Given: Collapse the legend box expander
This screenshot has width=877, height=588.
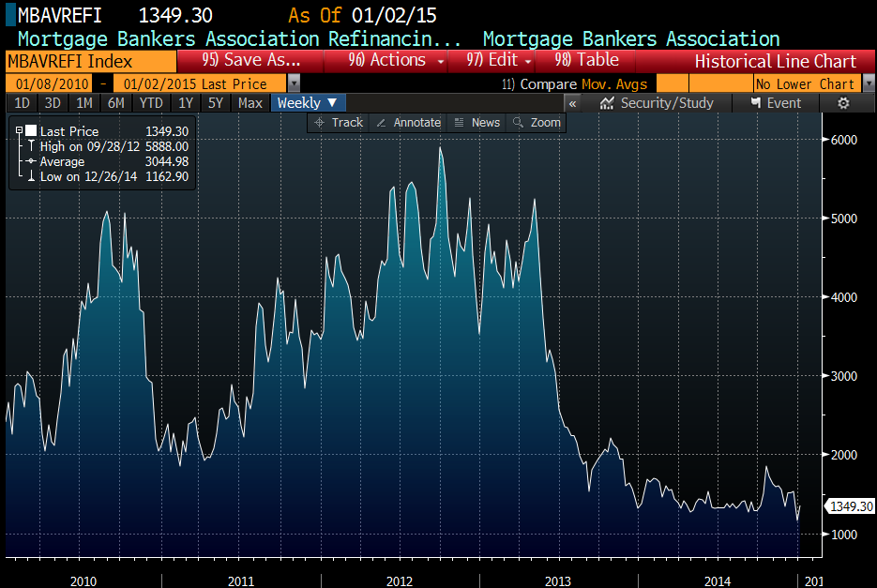Looking at the screenshot, I should (19, 131).
